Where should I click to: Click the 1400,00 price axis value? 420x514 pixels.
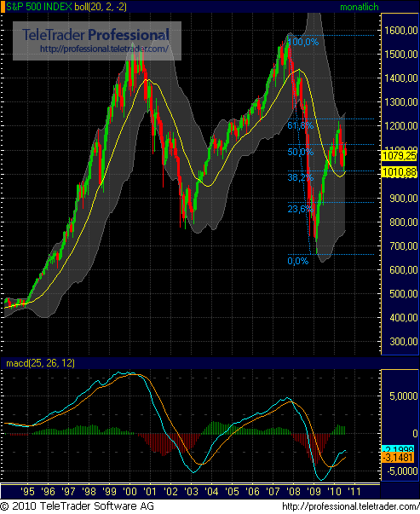pos(401,78)
